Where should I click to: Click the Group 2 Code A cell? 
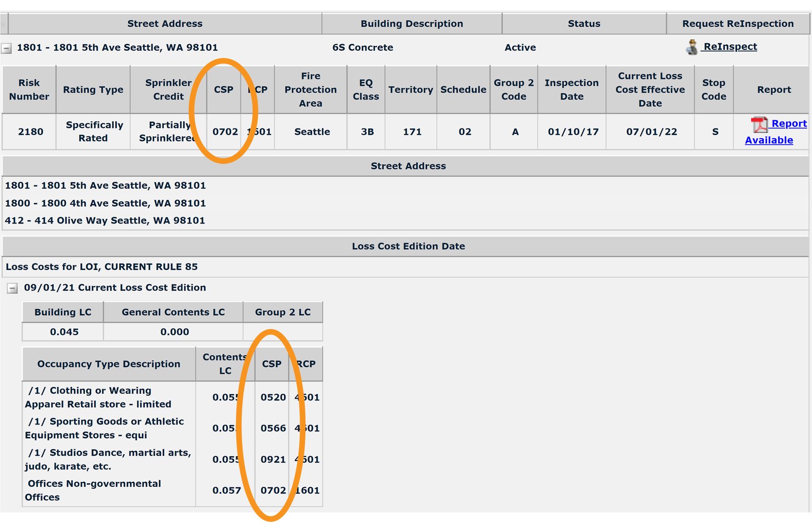[x=514, y=132]
